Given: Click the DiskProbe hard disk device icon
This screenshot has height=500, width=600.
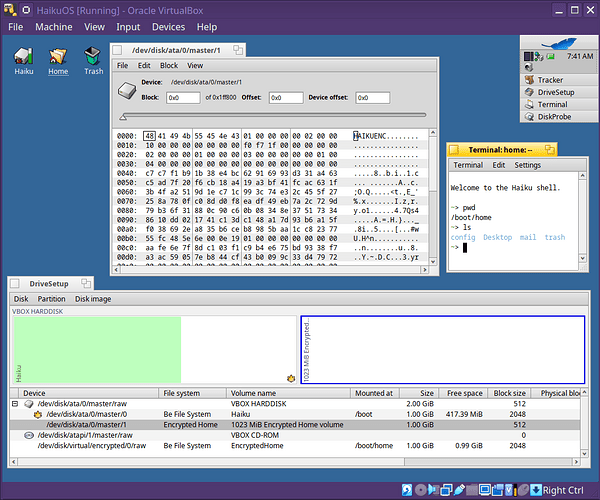Looking at the screenshot, I should click(x=127, y=91).
